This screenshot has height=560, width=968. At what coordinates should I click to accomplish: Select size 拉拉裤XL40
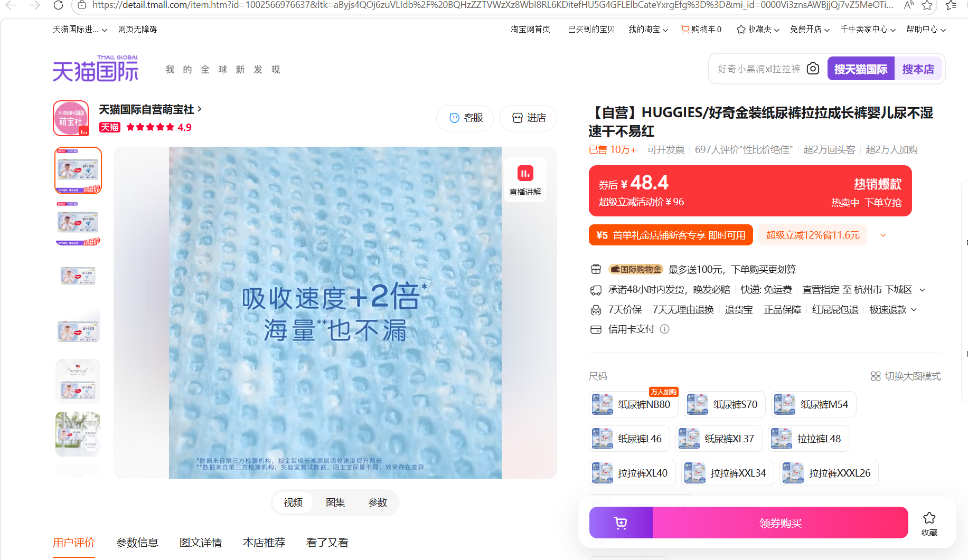(x=632, y=473)
